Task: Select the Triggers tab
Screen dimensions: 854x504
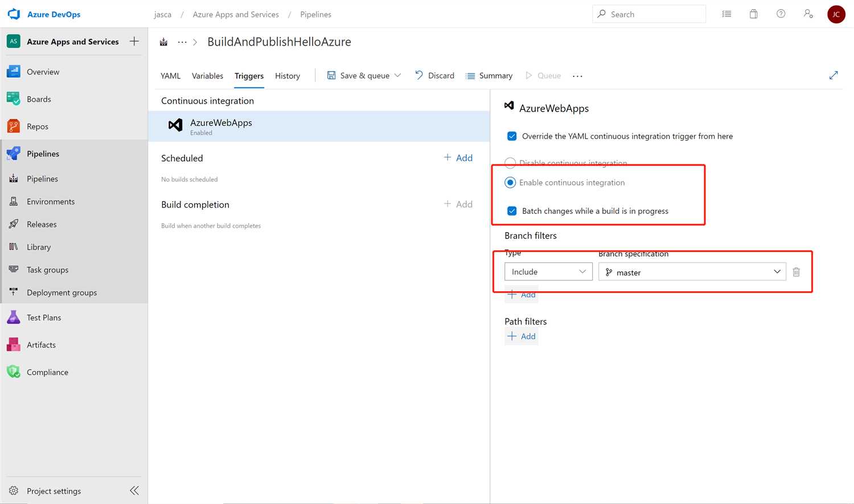Action: point(249,76)
